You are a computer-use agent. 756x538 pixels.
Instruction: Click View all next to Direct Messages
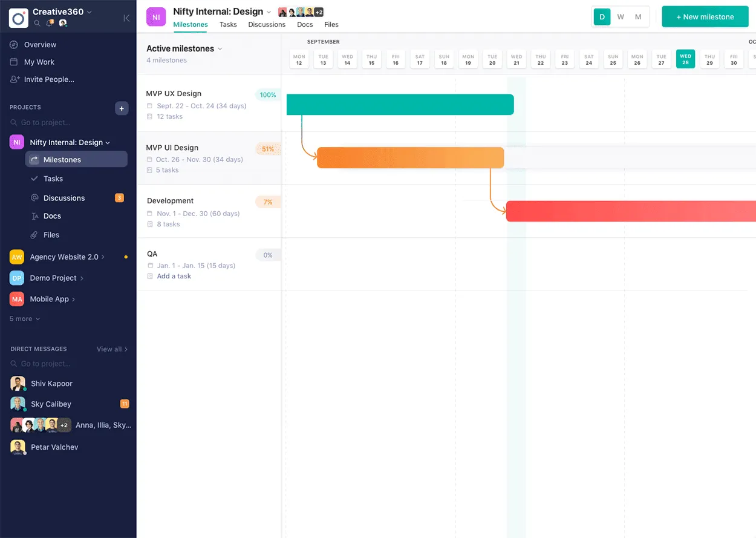(108, 349)
